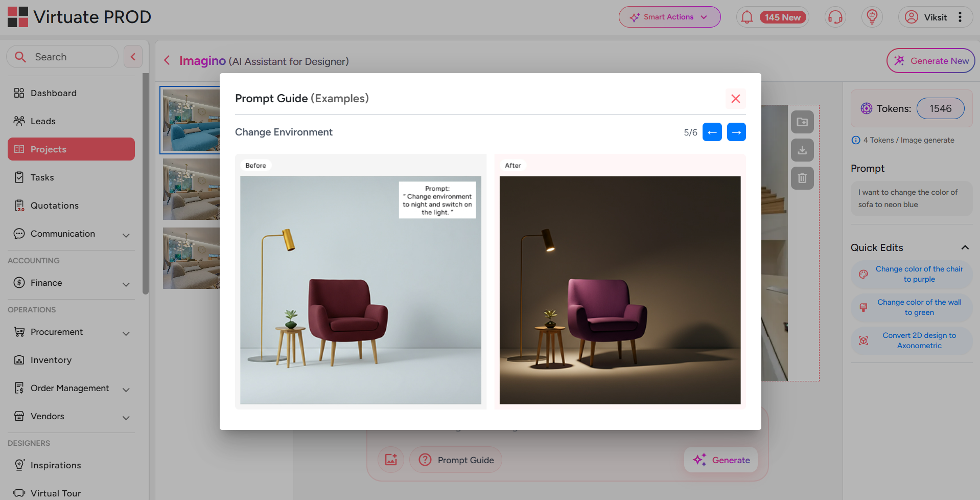Click the headset support icon

835,17
